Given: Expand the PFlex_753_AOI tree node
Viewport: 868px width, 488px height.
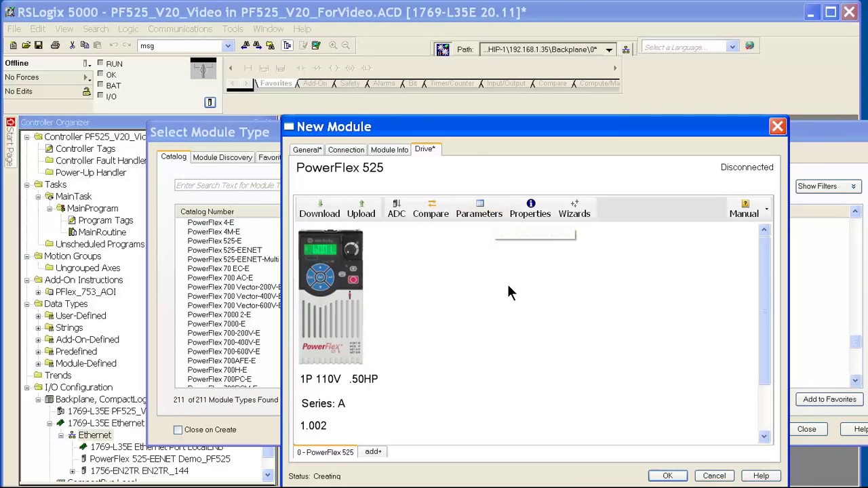Looking at the screenshot, I should (x=38, y=292).
